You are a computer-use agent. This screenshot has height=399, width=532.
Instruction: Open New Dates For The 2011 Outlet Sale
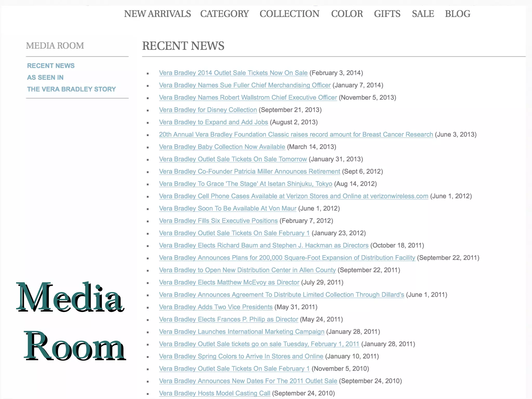248,381
